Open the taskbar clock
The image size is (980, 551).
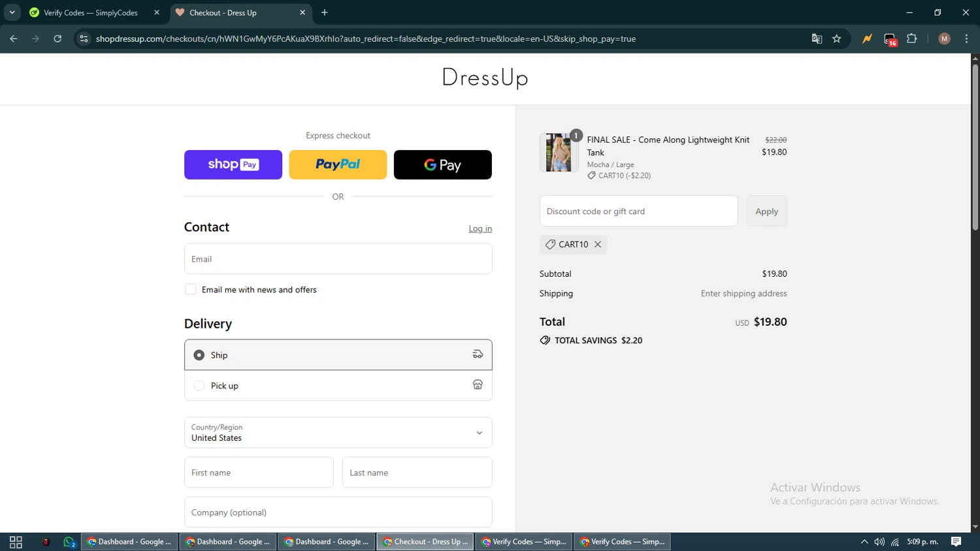click(x=923, y=542)
